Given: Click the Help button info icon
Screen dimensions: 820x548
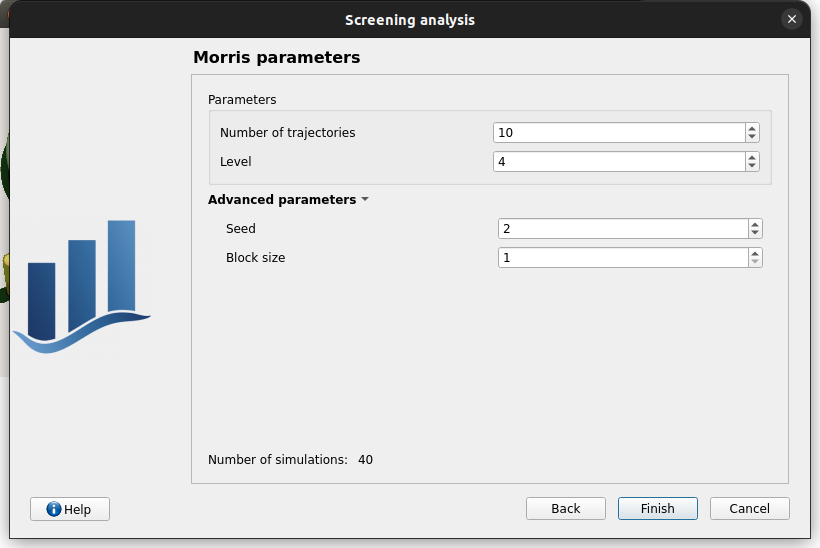Looking at the screenshot, I should tap(54, 509).
